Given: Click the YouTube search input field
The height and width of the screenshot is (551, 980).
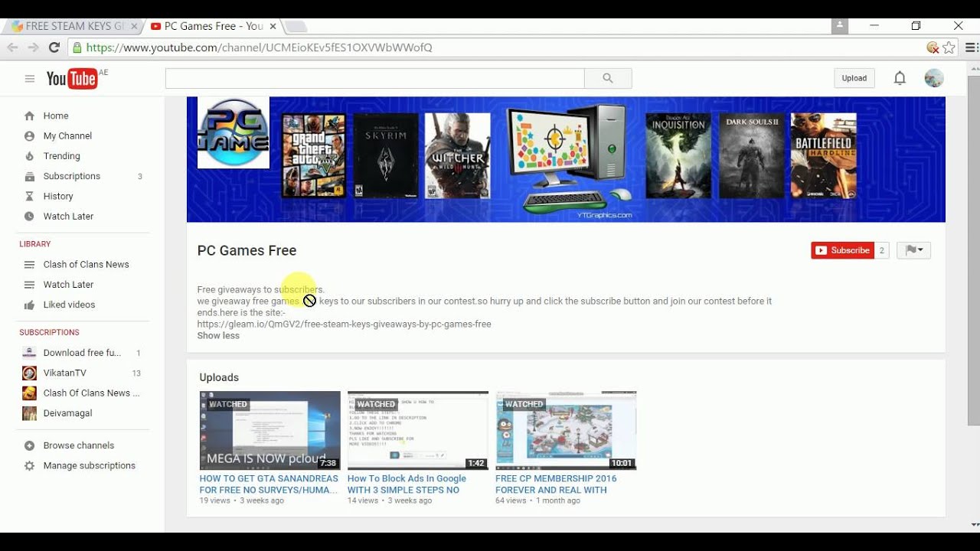Looking at the screenshot, I should 375,78.
